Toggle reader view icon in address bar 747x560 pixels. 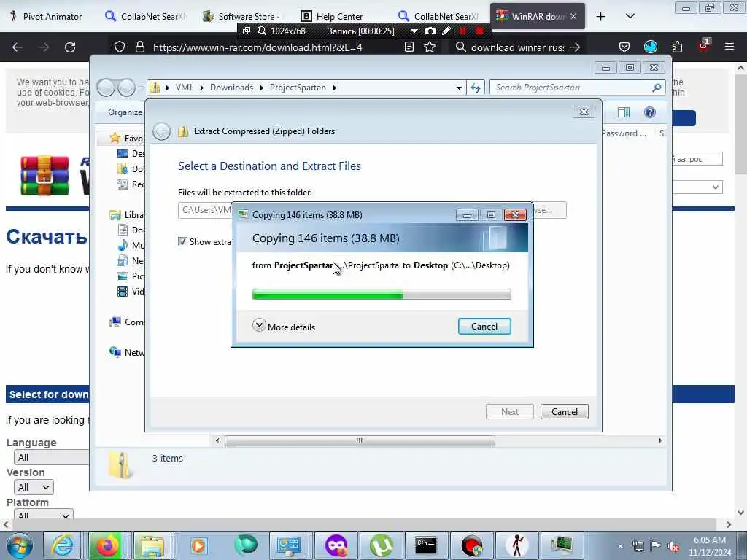click(x=409, y=47)
